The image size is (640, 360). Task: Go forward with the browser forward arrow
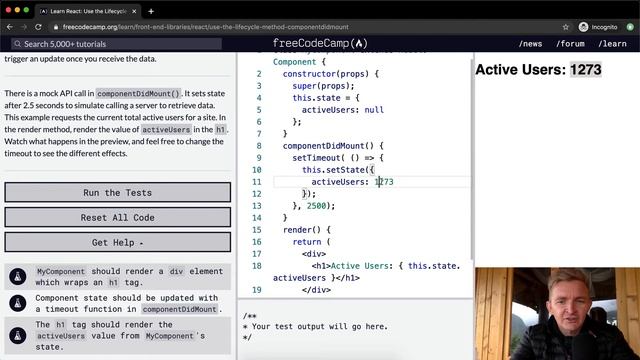pyautogui.click(x=24, y=27)
